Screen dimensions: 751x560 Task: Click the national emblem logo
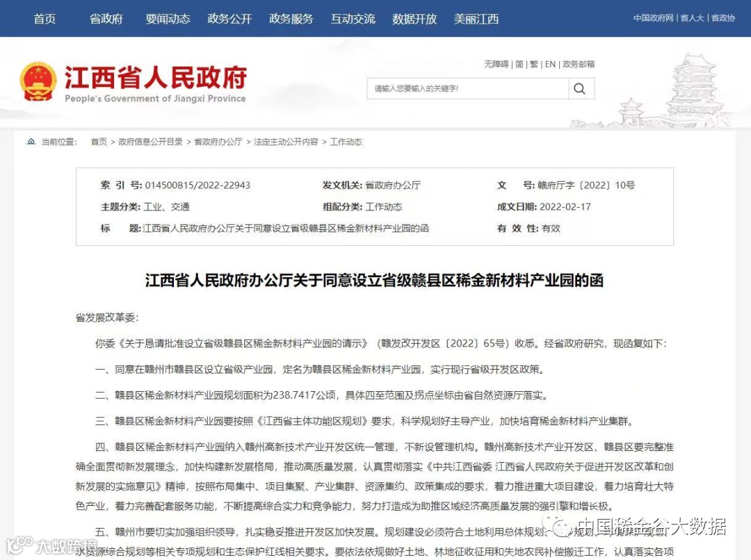click(x=38, y=81)
